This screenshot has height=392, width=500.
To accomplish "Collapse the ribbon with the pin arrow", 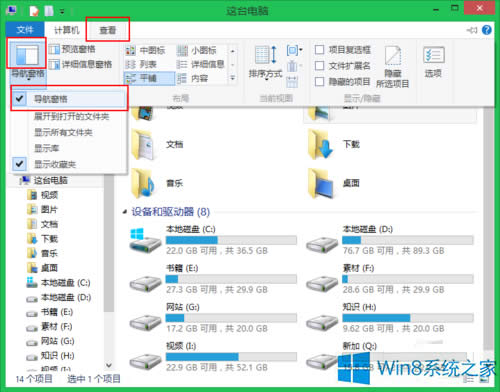I will 472,30.
